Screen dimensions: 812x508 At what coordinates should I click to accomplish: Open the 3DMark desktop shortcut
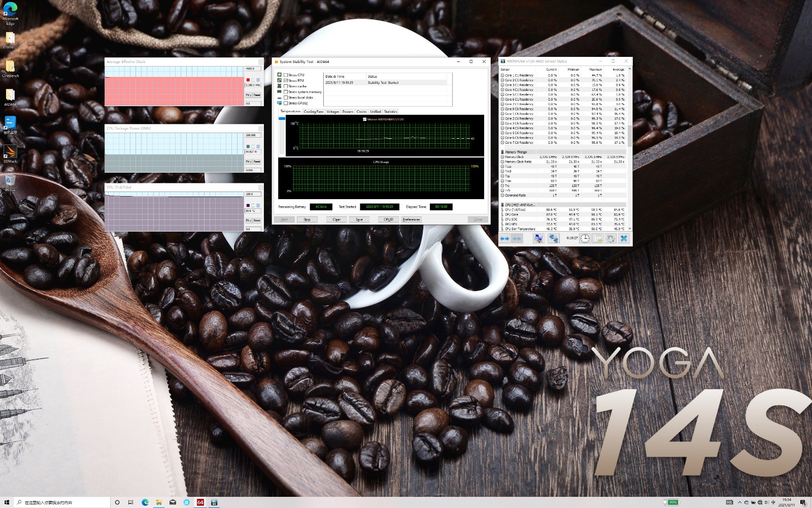(10, 154)
